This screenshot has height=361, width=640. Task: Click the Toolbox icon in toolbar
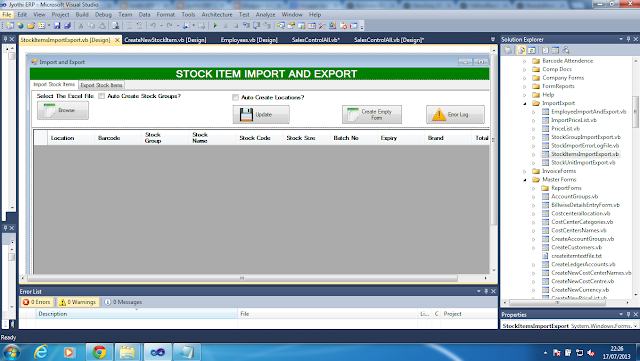[322, 25]
